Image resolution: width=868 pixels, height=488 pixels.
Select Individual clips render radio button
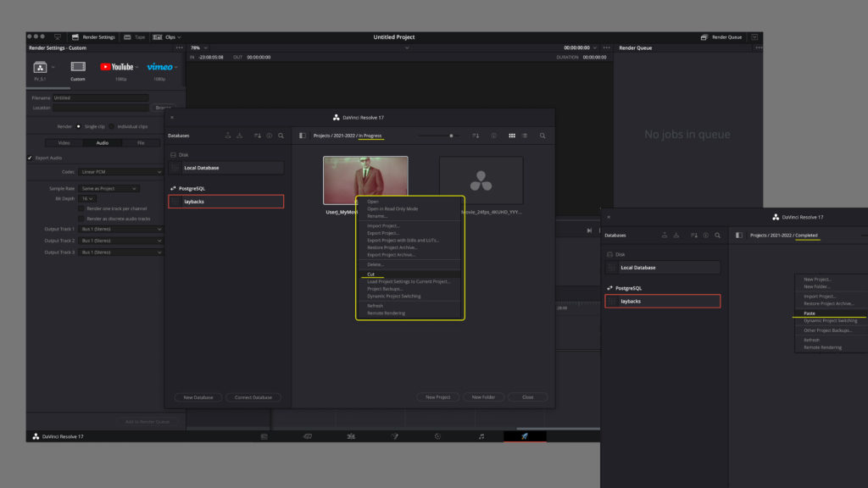(x=112, y=127)
